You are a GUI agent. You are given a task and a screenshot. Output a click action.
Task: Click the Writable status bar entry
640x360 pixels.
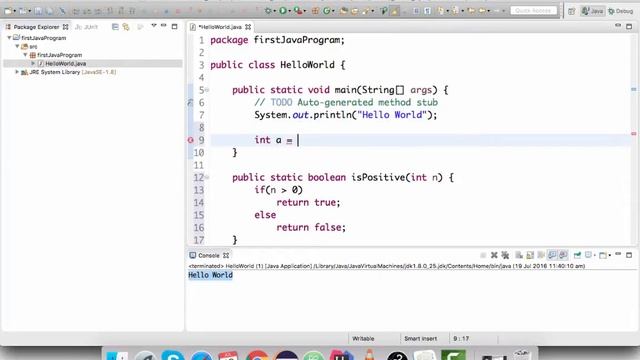point(363,339)
